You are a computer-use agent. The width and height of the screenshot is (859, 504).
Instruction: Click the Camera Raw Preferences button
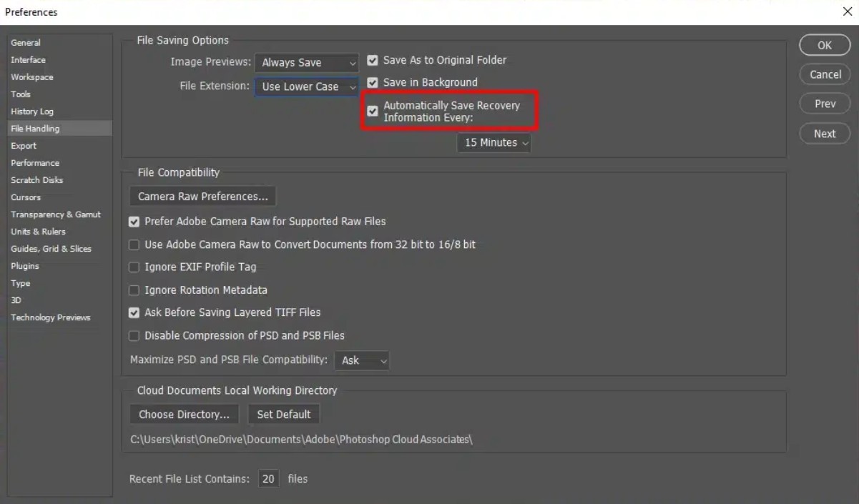202,197
